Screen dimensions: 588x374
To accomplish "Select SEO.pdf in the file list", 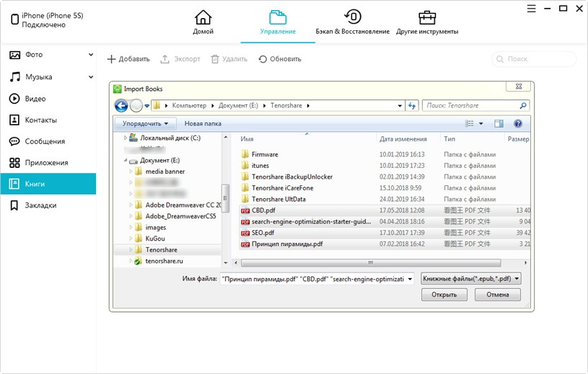I will 262,233.
